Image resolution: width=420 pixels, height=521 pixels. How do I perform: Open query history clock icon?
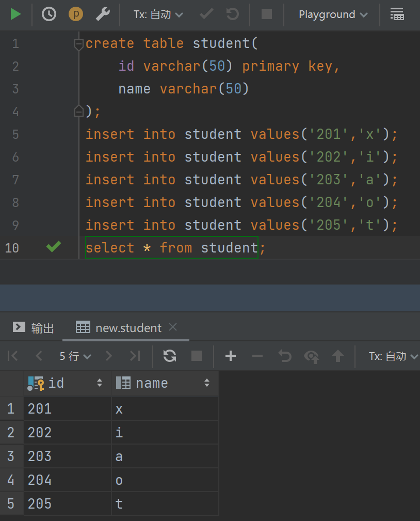point(49,14)
